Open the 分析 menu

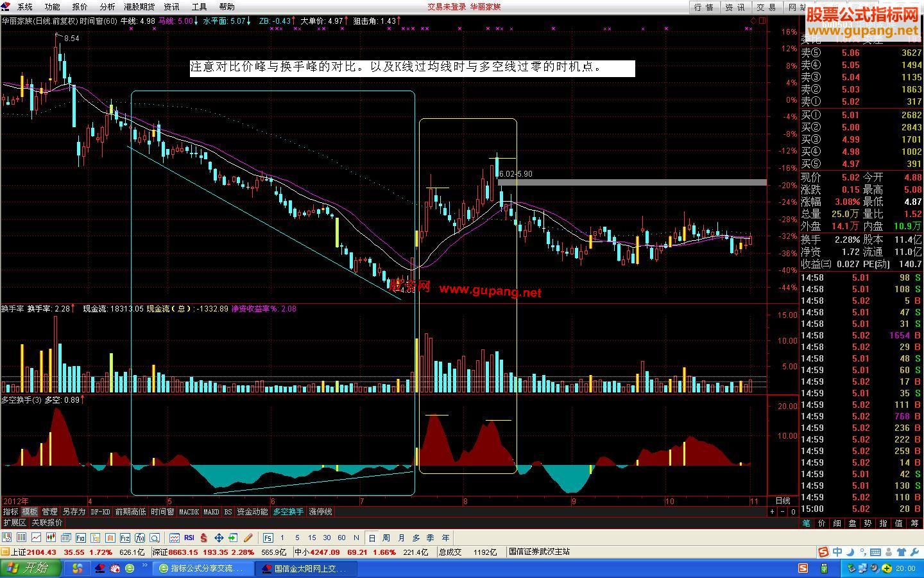pos(108,7)
